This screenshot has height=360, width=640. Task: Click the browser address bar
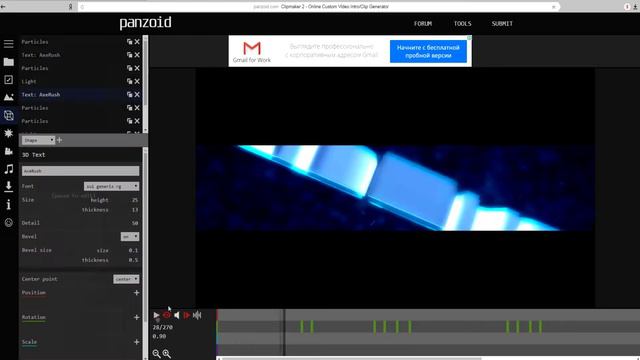[x=318, y=7]
